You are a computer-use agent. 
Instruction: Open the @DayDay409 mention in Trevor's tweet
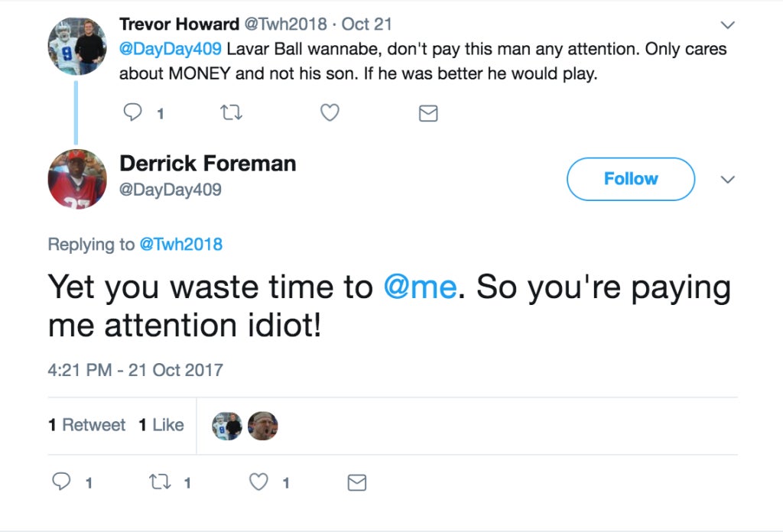pyautogui.click(x=171, y=49)
